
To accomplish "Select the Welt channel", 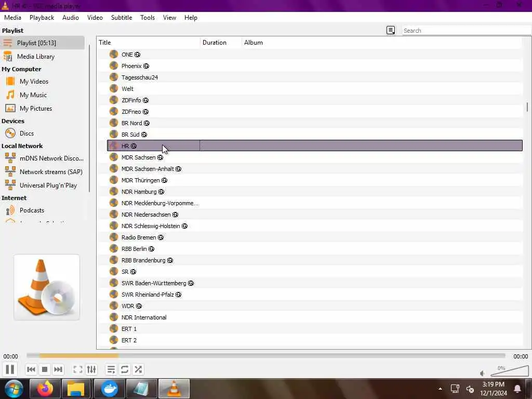I will [314, 89].
